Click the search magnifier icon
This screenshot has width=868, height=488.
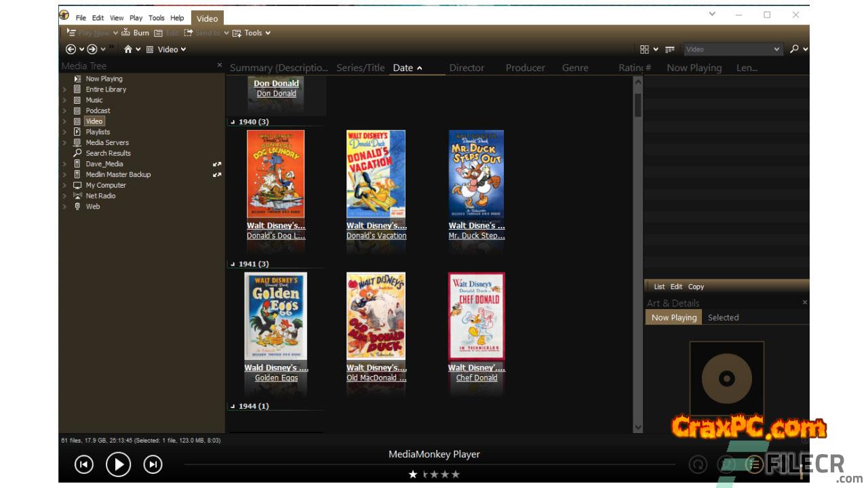[x=795, y=49]
